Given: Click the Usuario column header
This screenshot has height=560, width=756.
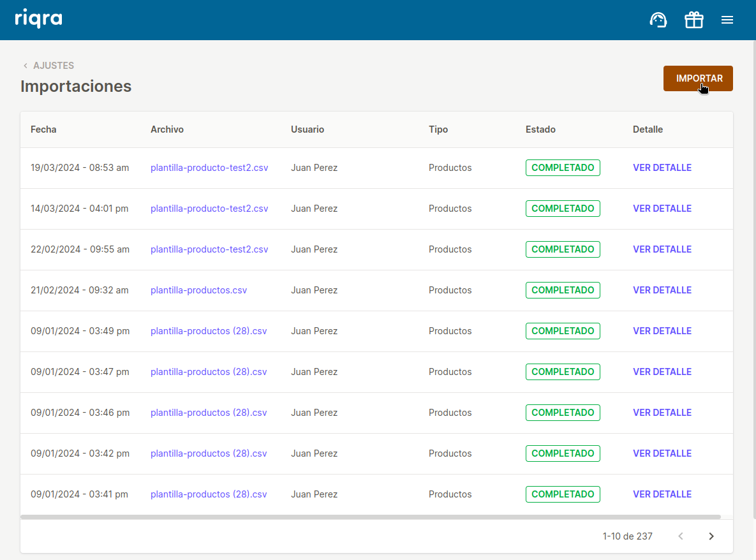Looking at the screenshot, I should pos(307,129).
